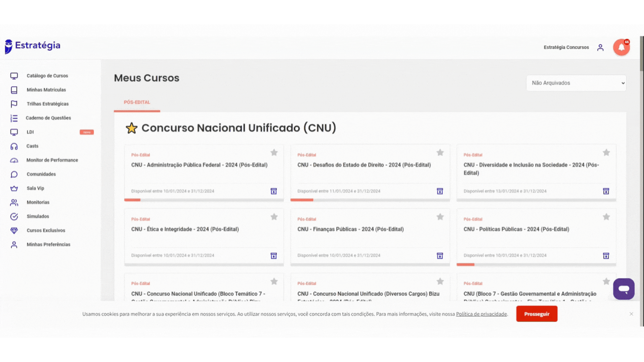Viewport: 644px width, 362px height.
Task: Click the Estratégia Concursos account label
Action: (x=566, y=47)
